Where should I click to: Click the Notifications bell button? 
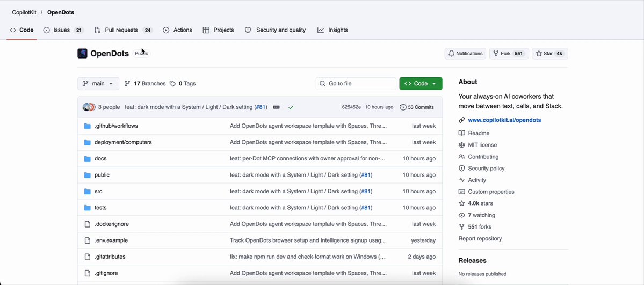tap(465, 53)
